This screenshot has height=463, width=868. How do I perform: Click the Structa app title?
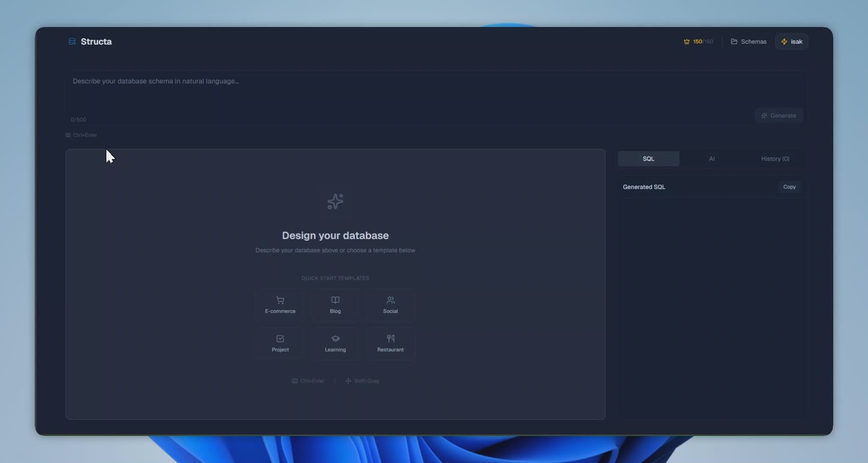click(x=96, y=42)
